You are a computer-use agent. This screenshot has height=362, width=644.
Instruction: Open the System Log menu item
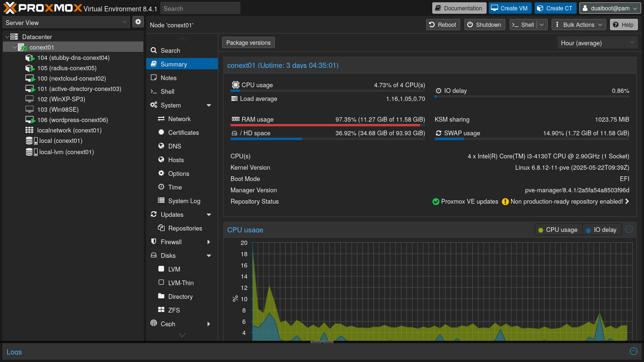tap(182, 201)
